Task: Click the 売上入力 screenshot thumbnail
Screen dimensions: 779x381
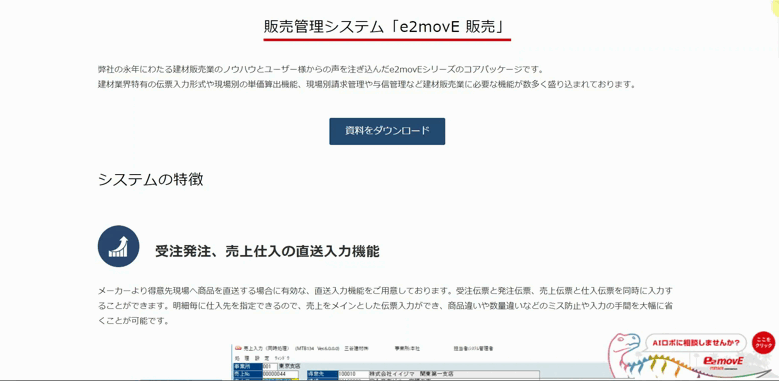Action: (420, 362)
